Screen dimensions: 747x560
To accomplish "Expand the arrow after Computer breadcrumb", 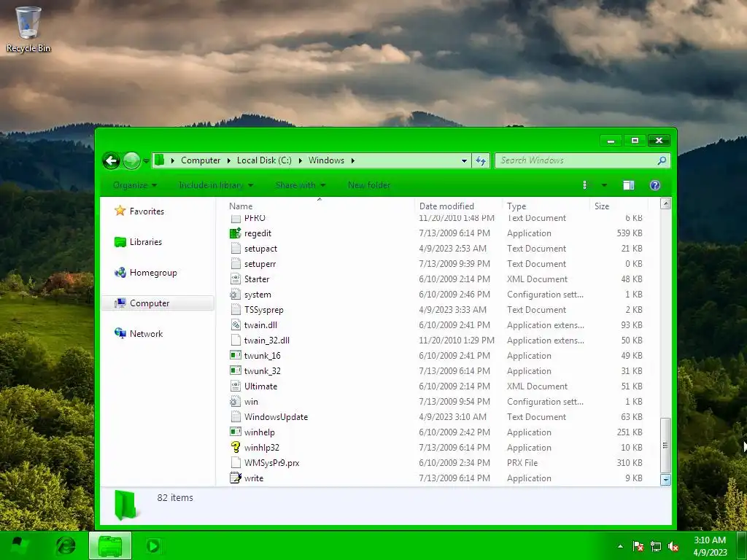I will [x=229, y=160].
